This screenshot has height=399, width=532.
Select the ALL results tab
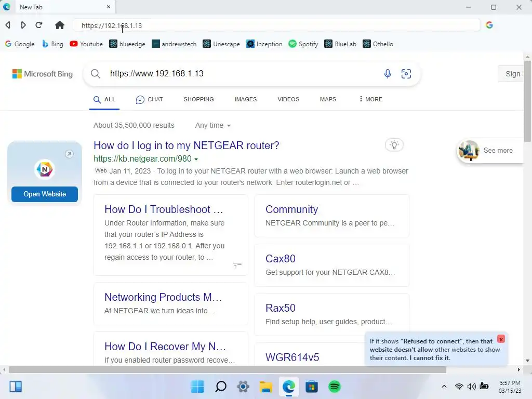click(x=104, y=99)
